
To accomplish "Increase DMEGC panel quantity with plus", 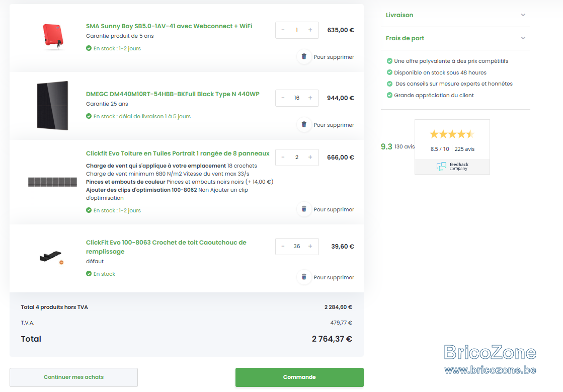I will [x=310, y=98].
